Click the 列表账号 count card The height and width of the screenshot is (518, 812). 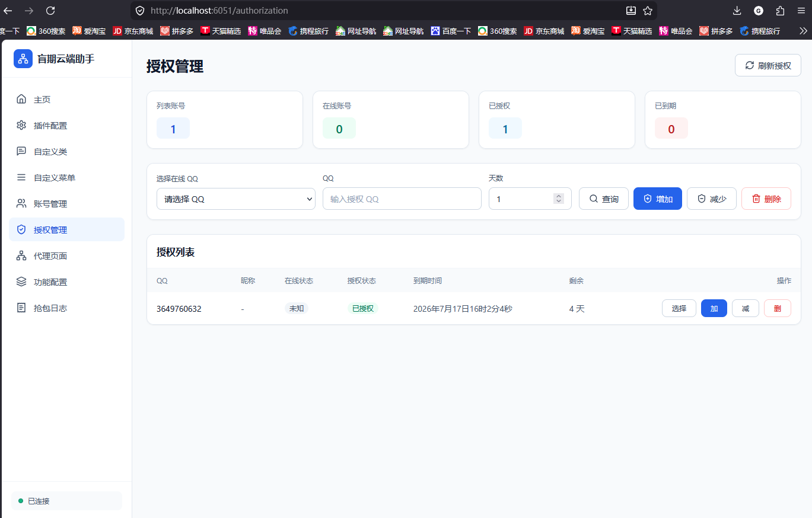pyautogui.click(x=225, y=120)
